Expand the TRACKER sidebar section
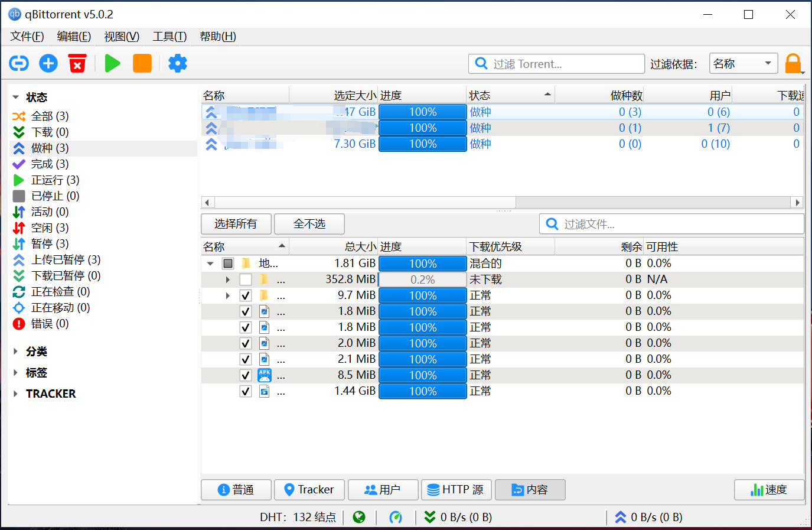812x530 pixels. point(16,394)
